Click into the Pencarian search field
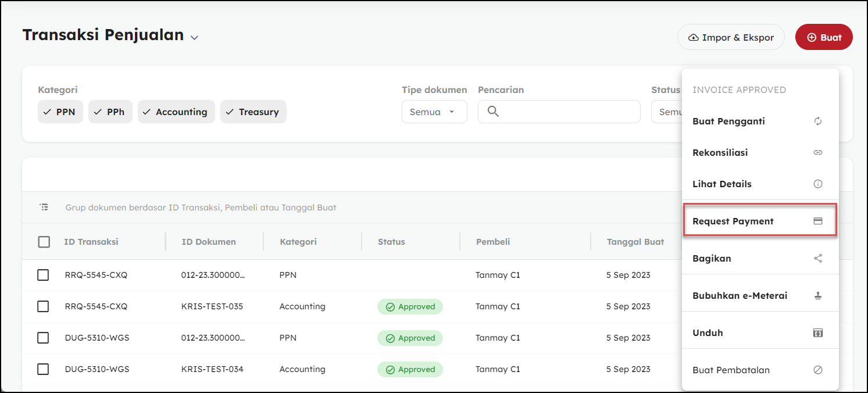The image size is (868, 393). (567, 112)
